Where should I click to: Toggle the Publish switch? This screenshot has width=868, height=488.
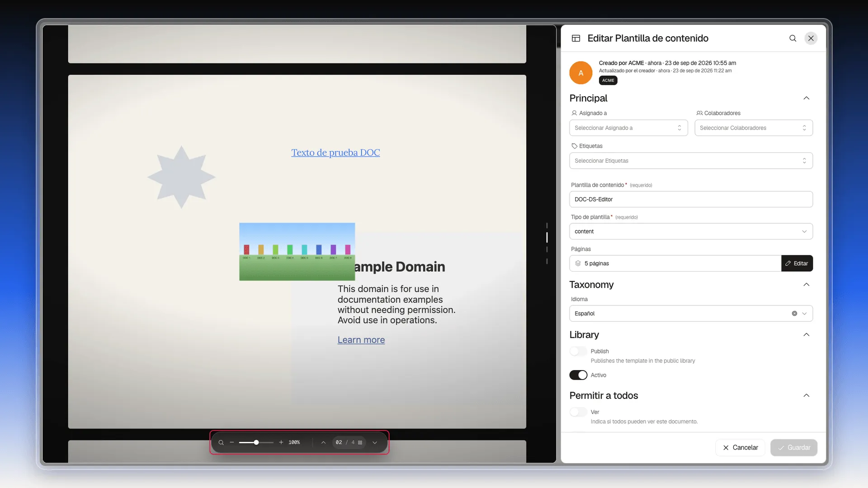578,352
